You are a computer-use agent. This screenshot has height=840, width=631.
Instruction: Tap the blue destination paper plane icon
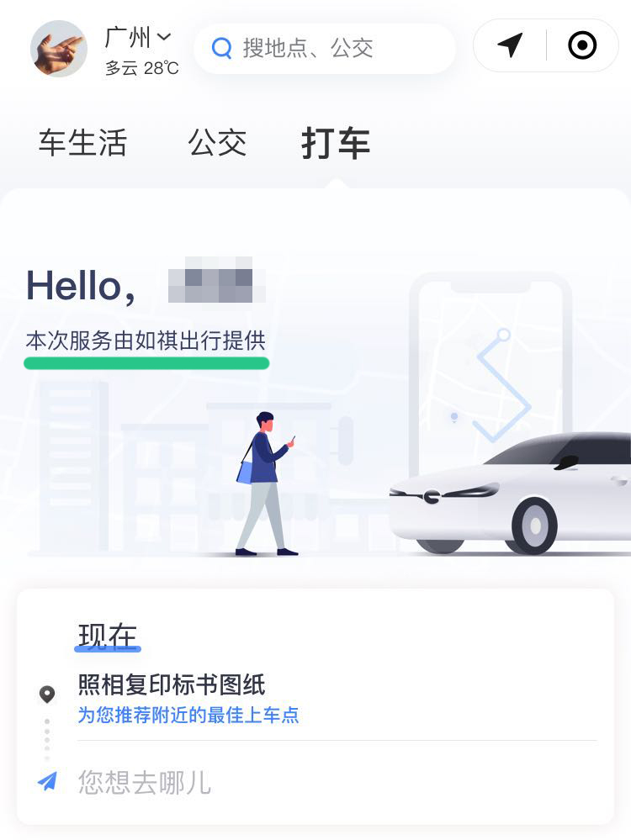(47, 781)
